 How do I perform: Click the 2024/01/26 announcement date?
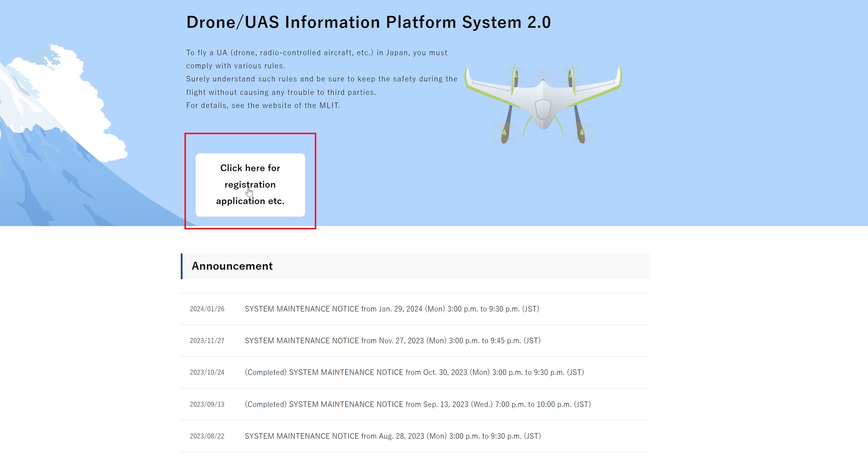point(207,309)
